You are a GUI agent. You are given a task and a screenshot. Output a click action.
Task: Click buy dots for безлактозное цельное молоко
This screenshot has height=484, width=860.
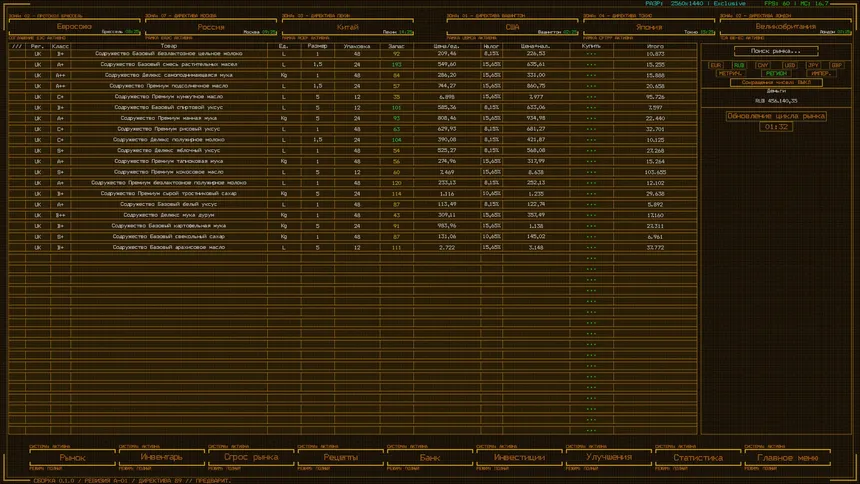pos(591,54)
